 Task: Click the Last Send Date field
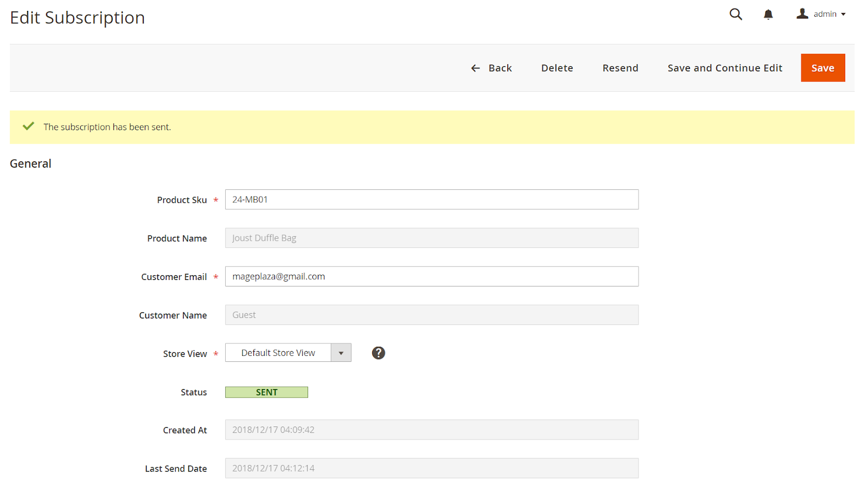(431, 468)
